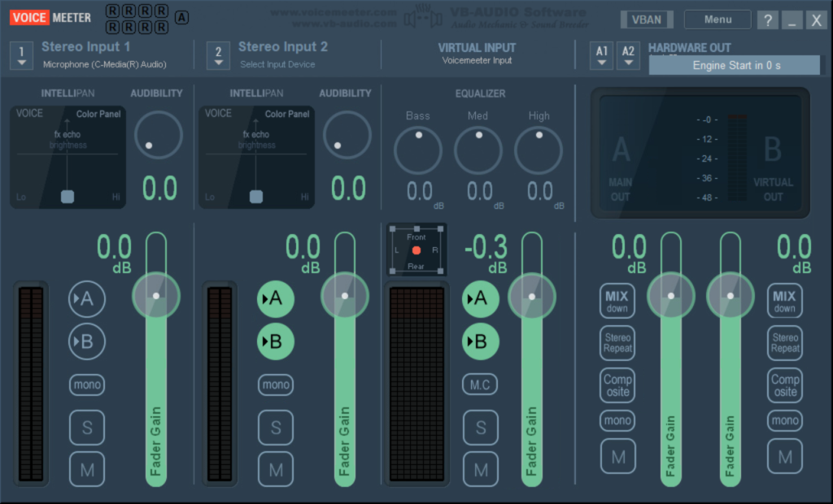
Task: Mute the bus B output
Action: click(x=785, y=456)
